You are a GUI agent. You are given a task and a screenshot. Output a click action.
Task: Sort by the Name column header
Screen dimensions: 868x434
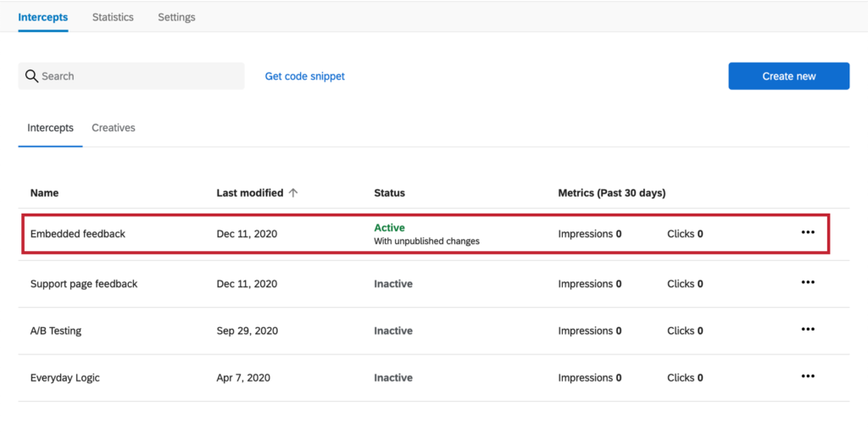(45, 193)
